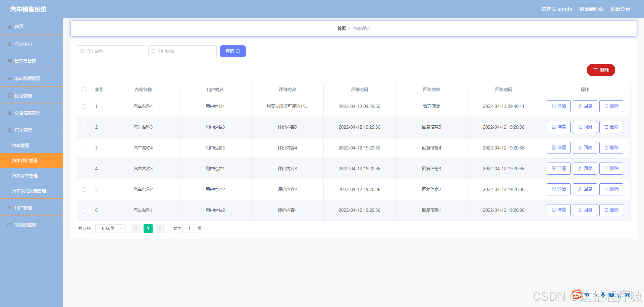This screenshot has width=644, height=307.
Task: Click the list icon next to 基础数据管理
Action: click(10, 78)
